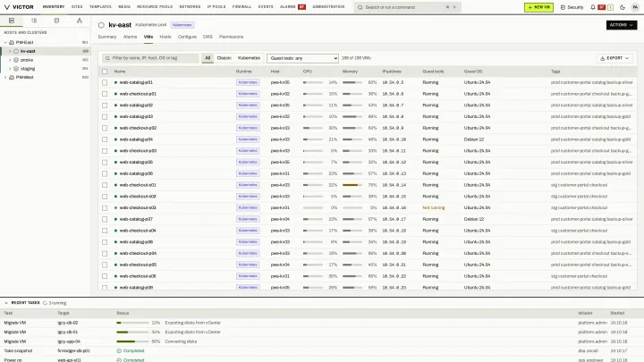Collapse the PW-East tree node
Viewport: 644px width, 362px height.
5,42
